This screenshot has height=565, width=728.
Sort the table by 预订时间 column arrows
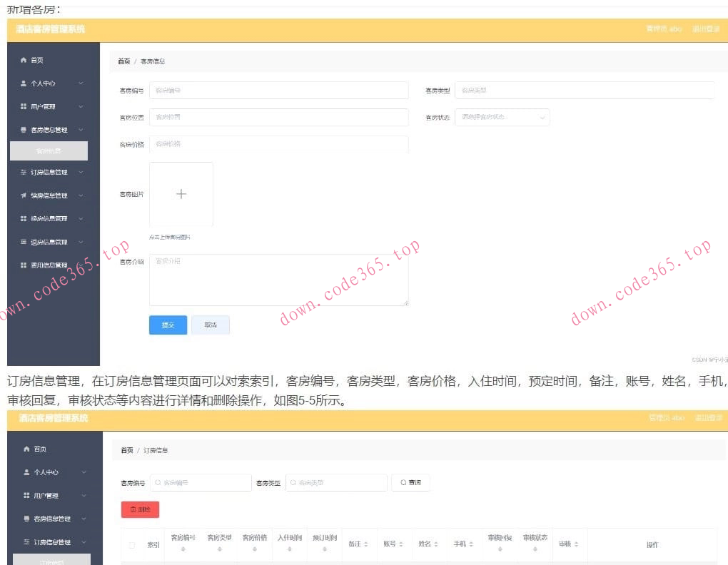pyautogui.click(x=325, y=549)
